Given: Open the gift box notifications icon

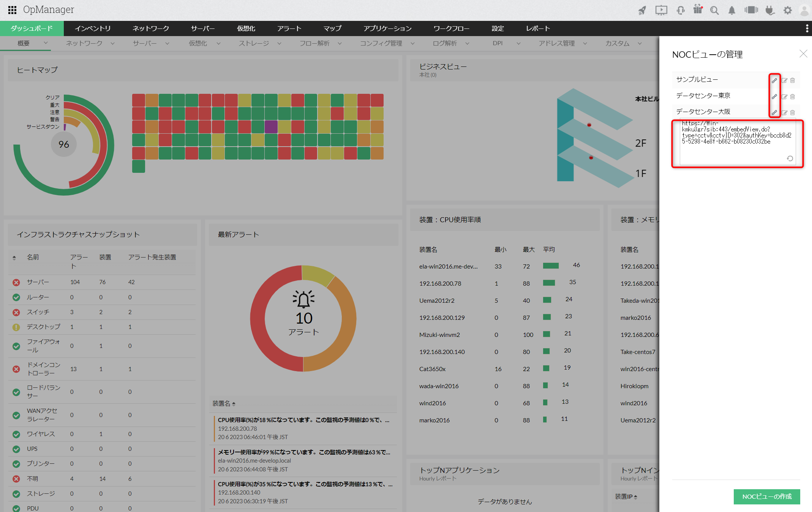Looking at the screenshot, I should 698,9.
